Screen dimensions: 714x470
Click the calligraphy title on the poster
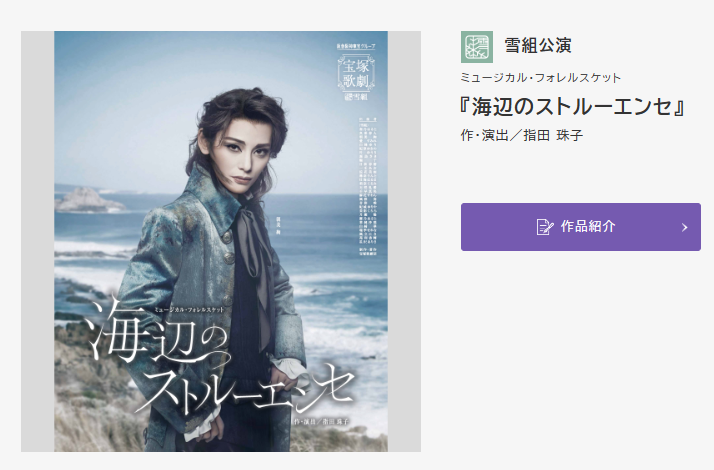pyautogui.click(x=219, y=360)
